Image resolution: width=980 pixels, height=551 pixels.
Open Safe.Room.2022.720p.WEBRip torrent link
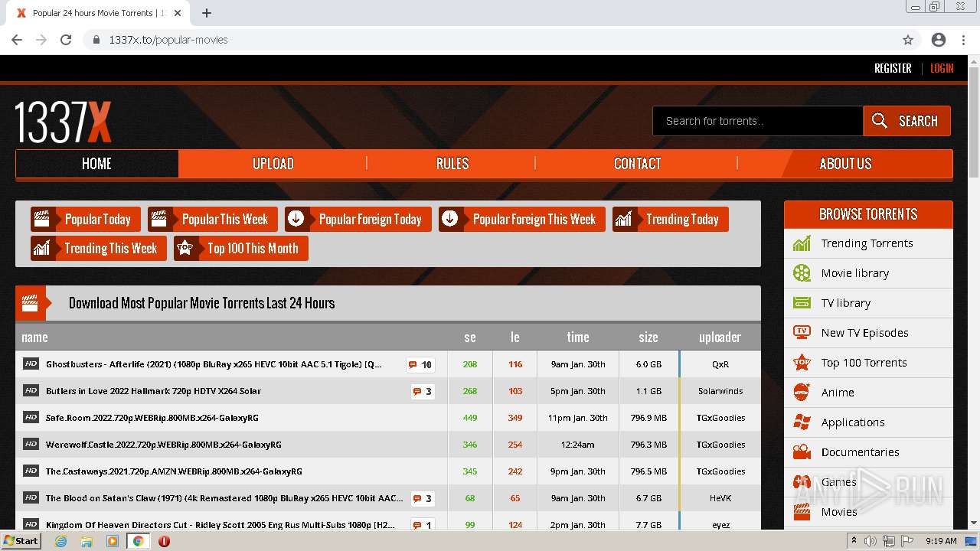pyautogui.click(x=152, y=418)
